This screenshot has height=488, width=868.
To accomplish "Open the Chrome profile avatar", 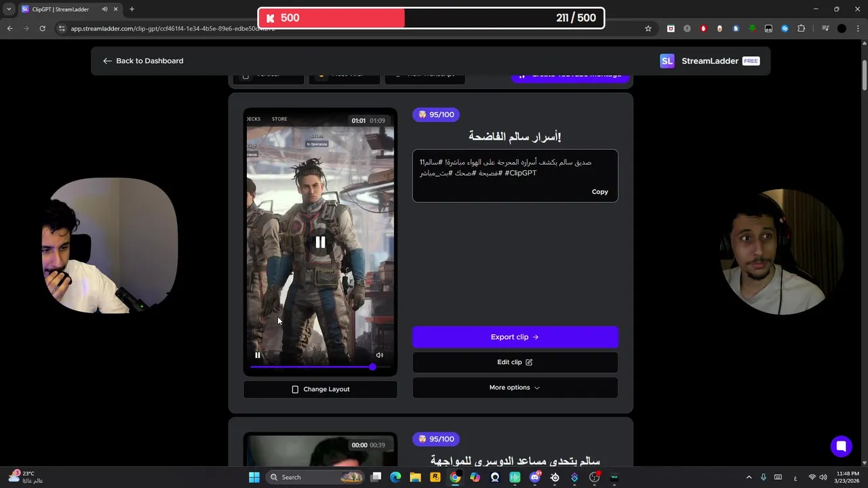I will [842, 28].
